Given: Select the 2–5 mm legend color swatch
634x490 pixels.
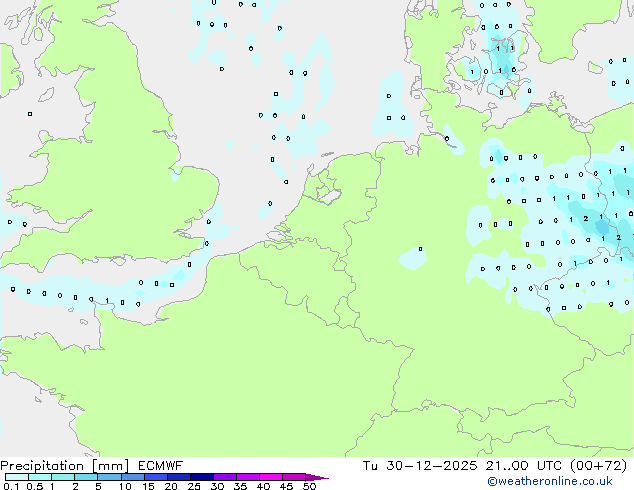Looking at the screenshot, I should pyautogui.click(x=86, y=477).
